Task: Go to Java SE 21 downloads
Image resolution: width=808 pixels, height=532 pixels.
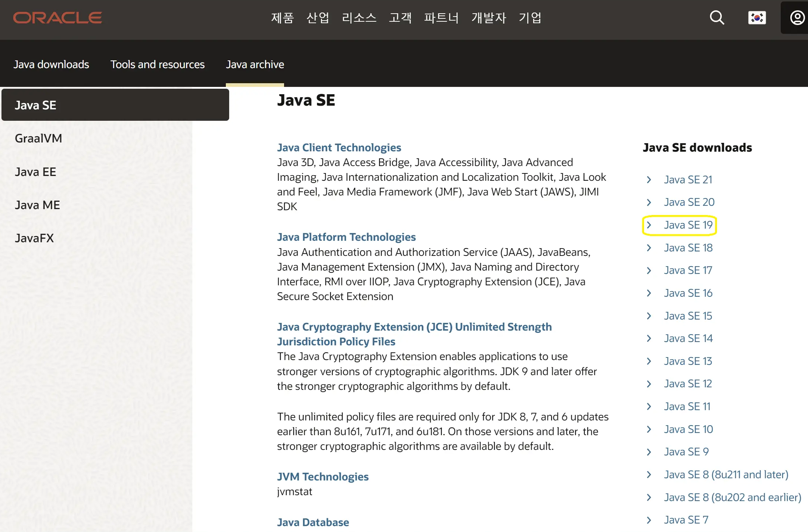Action: point(688,180)
